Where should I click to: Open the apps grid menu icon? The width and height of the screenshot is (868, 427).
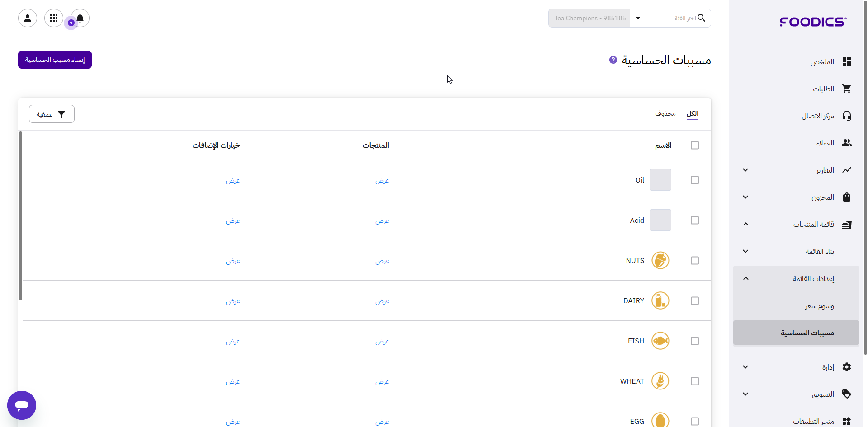tap(54, 18)
